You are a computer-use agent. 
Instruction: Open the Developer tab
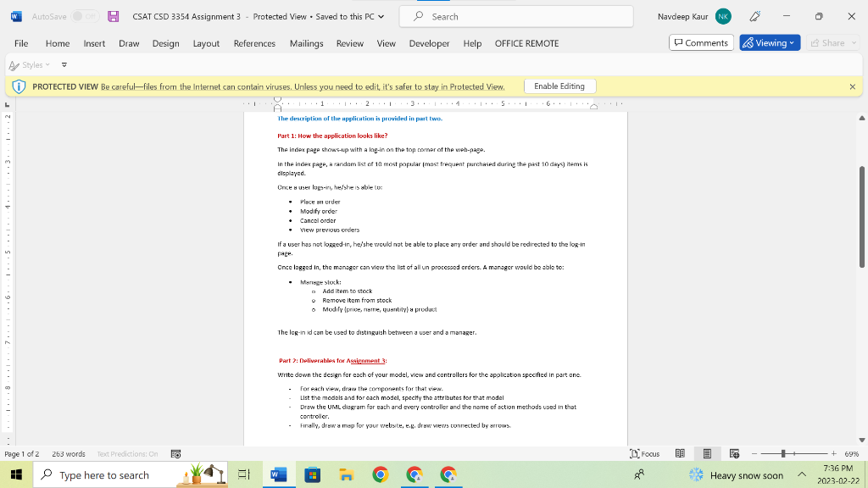(x=429, y=43)
